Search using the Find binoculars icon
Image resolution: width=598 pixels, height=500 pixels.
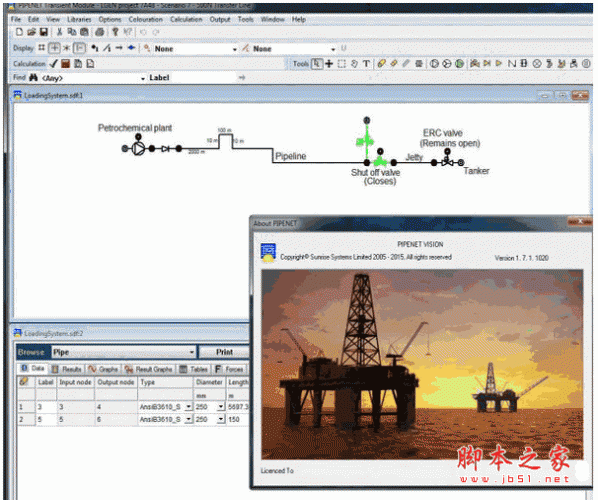34,78
